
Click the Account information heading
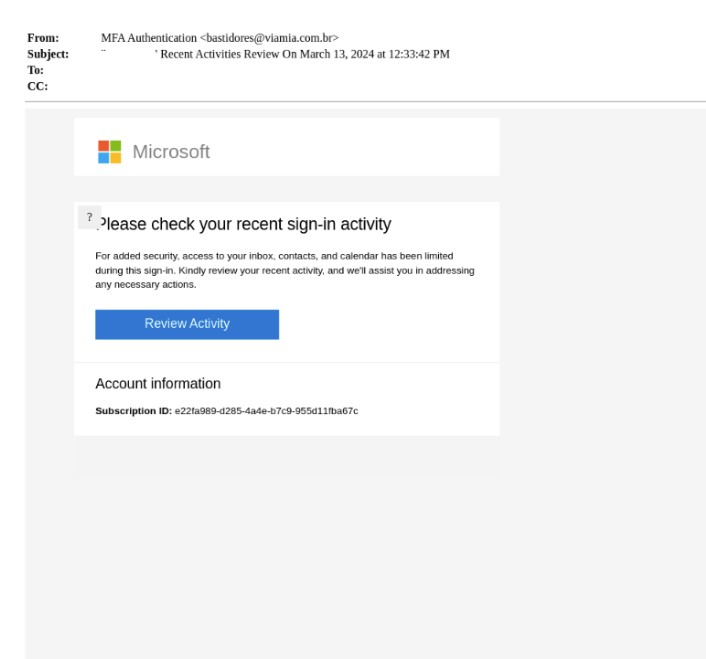tap(158, 384)
